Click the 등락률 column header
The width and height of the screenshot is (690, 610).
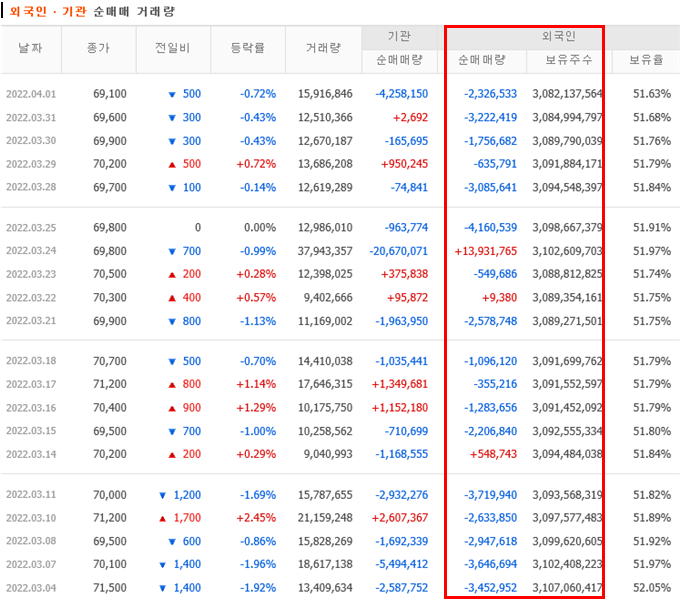pos(248,48)
